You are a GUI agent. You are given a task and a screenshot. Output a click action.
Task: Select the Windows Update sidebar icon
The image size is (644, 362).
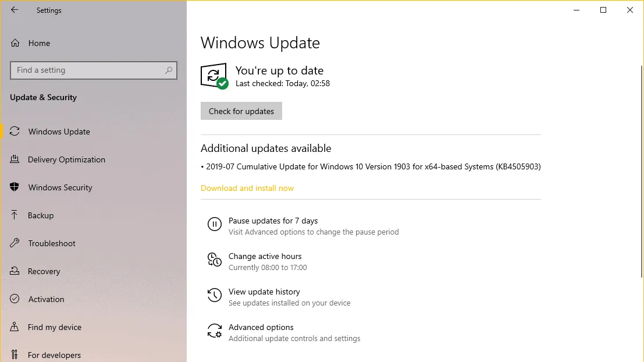(x=15, y=132)
